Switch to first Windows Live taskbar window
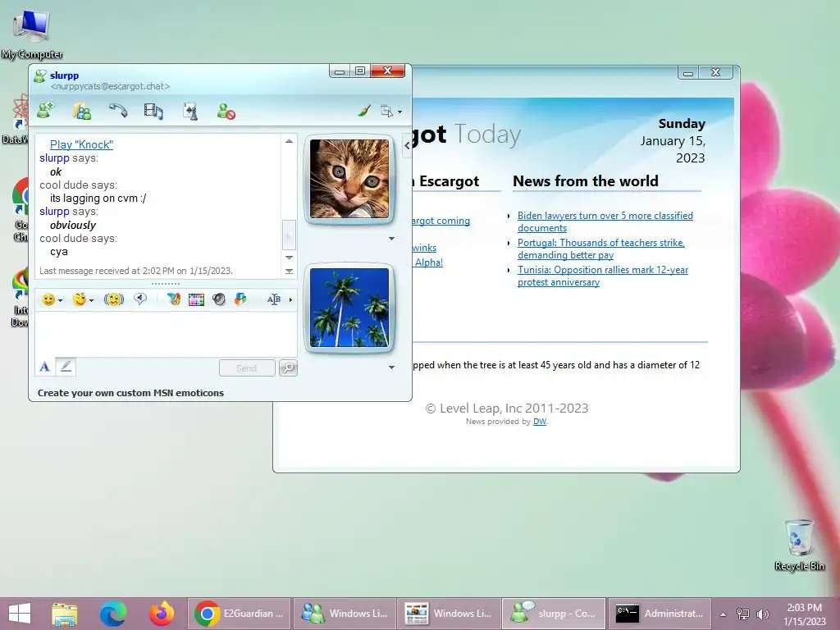 (345, 614)
